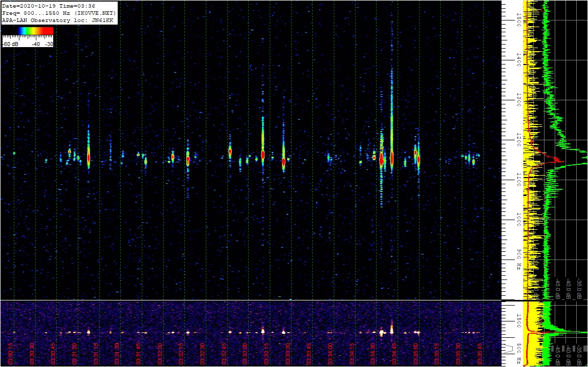Select the 03:33:00 time marker
588x367 pixels.
246,354
